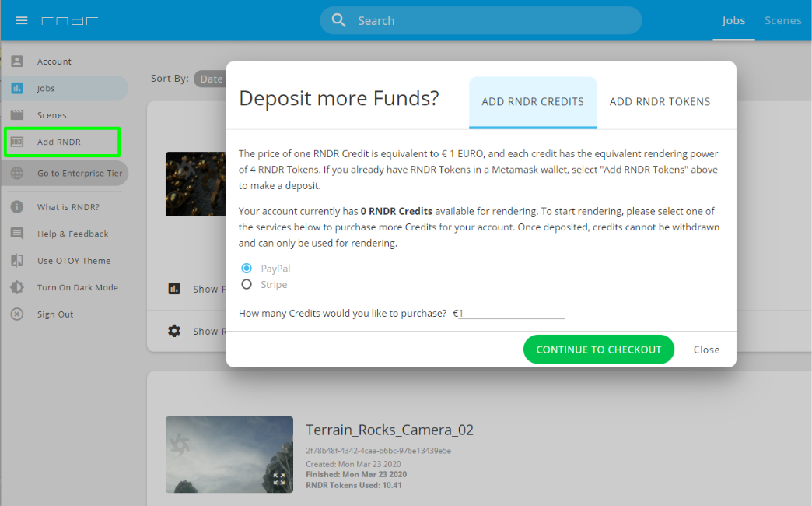The image size is (812, 506).
Task: Click the RNDR logo in header
Action: click(69, 21)
